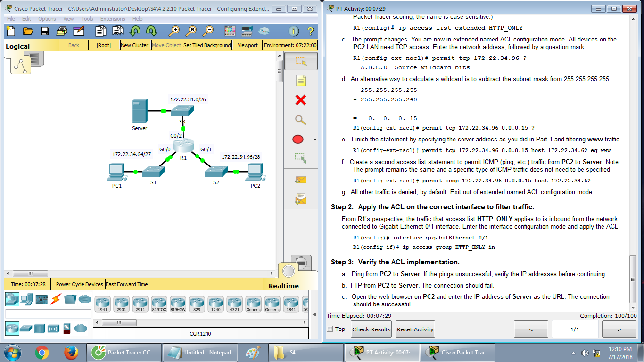The height and width of the screenshot is (362, 644).
Task: Click Set Tiled Background button
Action: point(207,45)
